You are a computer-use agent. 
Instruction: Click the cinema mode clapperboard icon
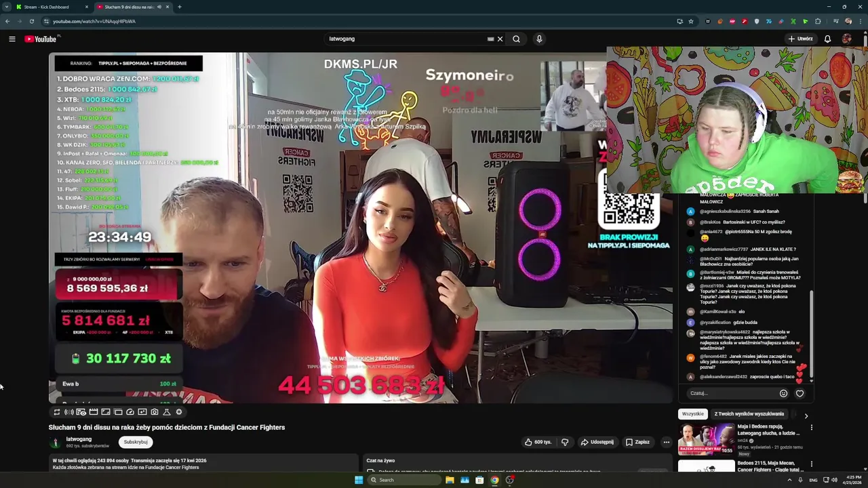[94, 411]
